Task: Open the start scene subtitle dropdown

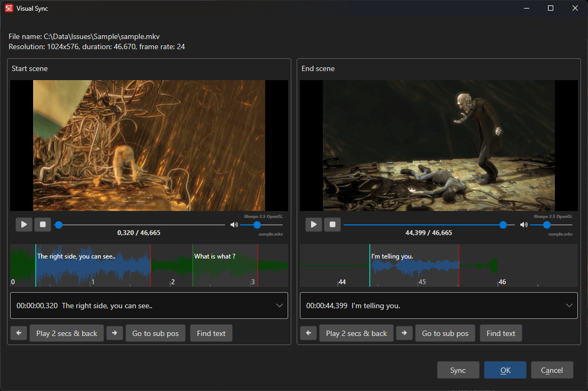Action: pyautogui.click(x=279, y=305)
